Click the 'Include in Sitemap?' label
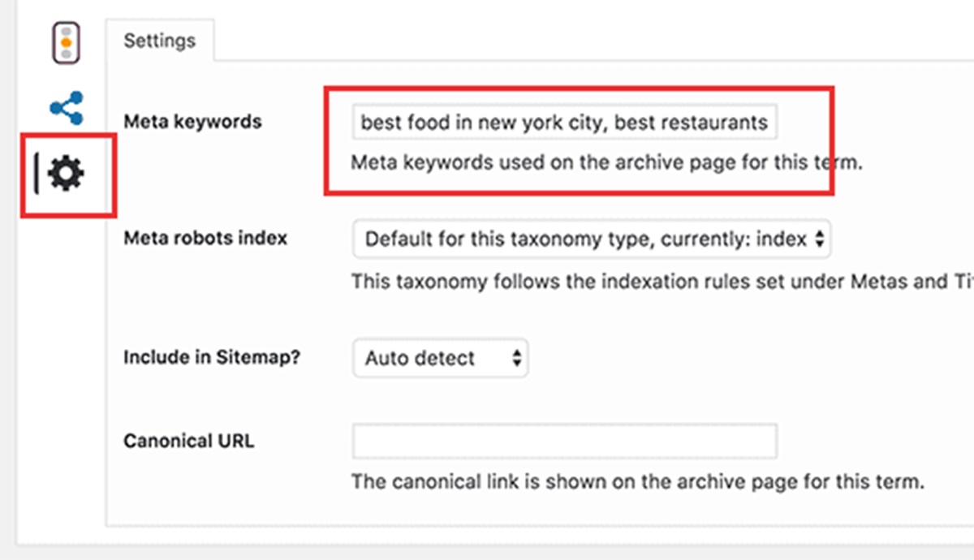Screen dimensions: 974x560 [x=212, y=357]
